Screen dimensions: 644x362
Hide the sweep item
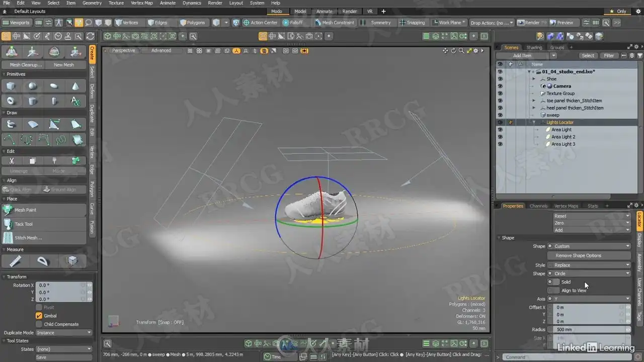500,115
